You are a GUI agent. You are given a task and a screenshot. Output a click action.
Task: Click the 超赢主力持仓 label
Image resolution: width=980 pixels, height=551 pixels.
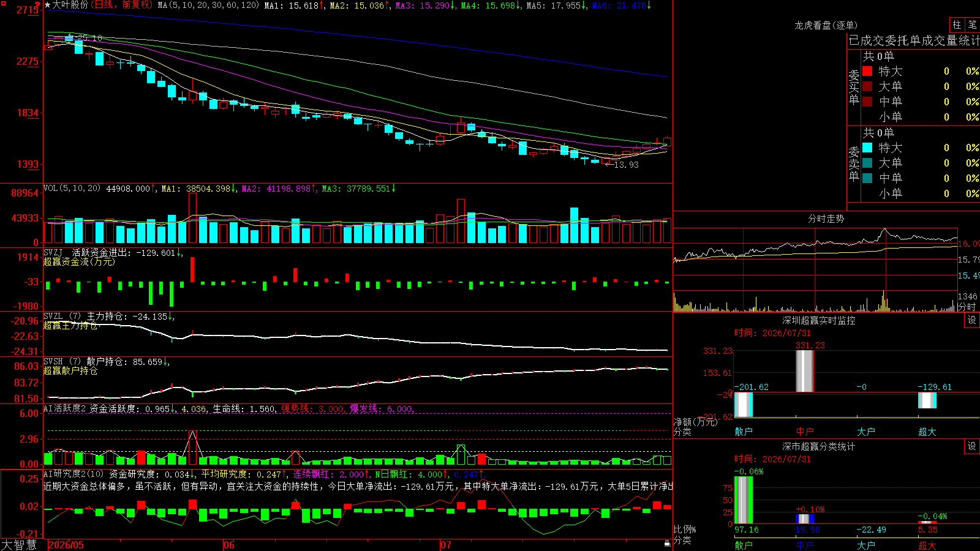click(70, 326)
